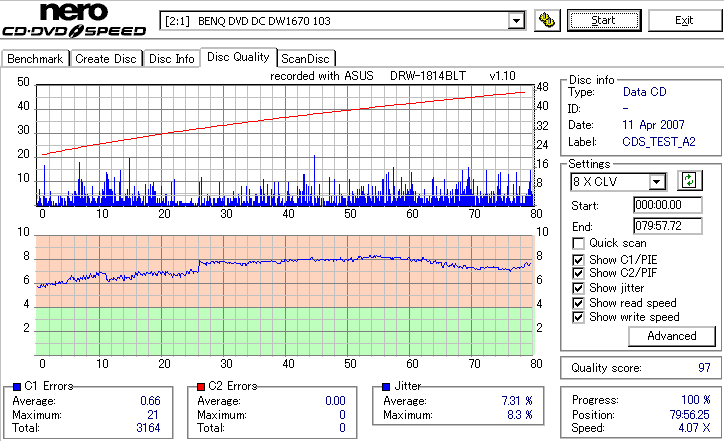Open the Disc Info tab
Viewport: 724px width, 441px height.
point(171,59)
